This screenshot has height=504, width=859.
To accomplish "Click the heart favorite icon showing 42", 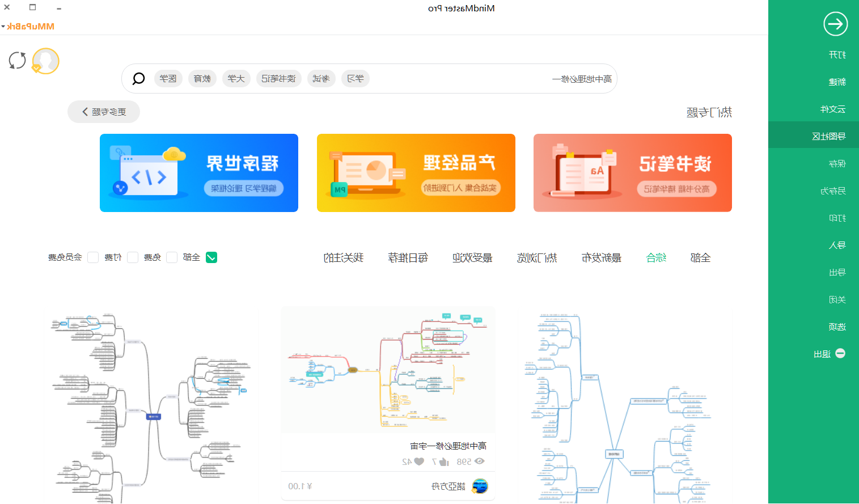I will [x=419, y=461].
